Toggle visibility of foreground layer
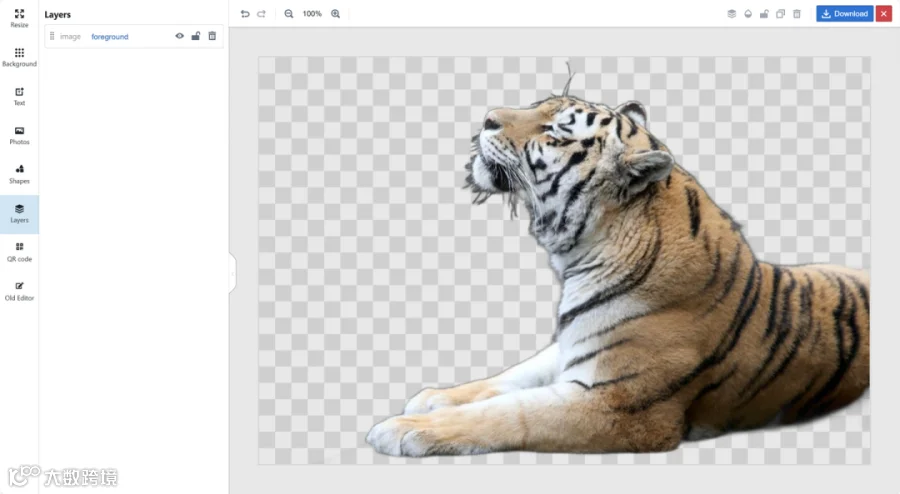Image resolution: width=900 pixels, height=494 pixels. coord(180,36)
